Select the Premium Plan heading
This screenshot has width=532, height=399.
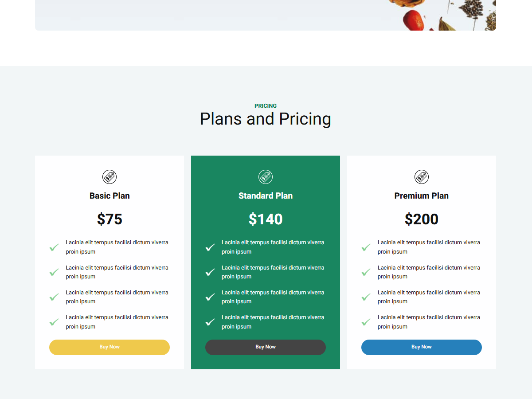click(x=422, y=196)
